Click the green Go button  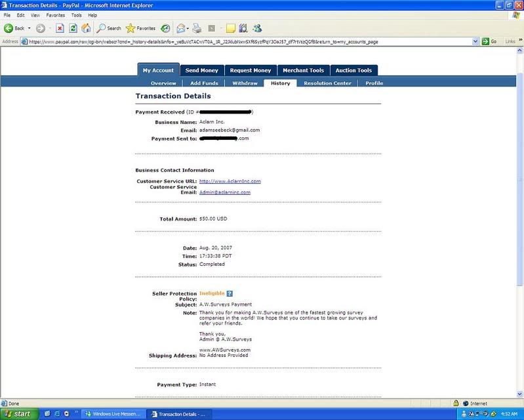click(x=489, y=42)
